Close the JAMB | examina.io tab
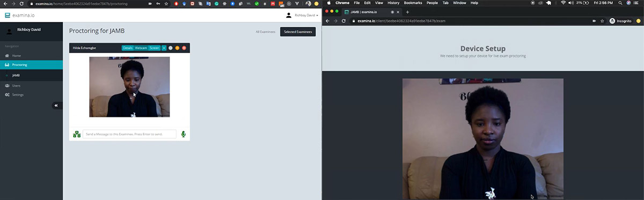This screenshot has width=644, height=200. tap(398, 12)
